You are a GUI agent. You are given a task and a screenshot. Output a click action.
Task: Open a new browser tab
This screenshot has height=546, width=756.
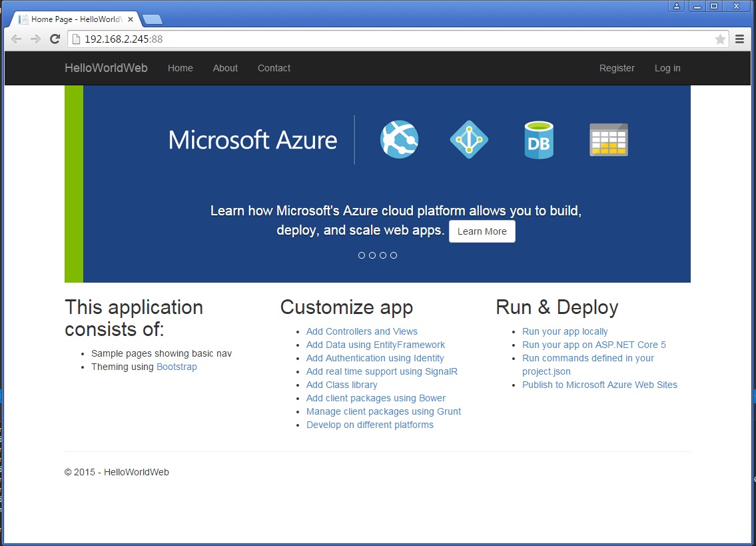point(153,19)
